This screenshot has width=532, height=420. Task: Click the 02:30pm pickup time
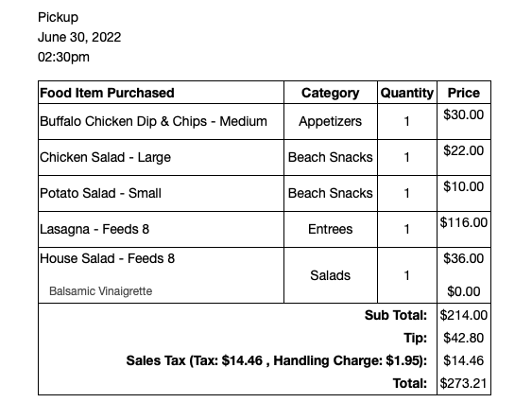[64, 57]
